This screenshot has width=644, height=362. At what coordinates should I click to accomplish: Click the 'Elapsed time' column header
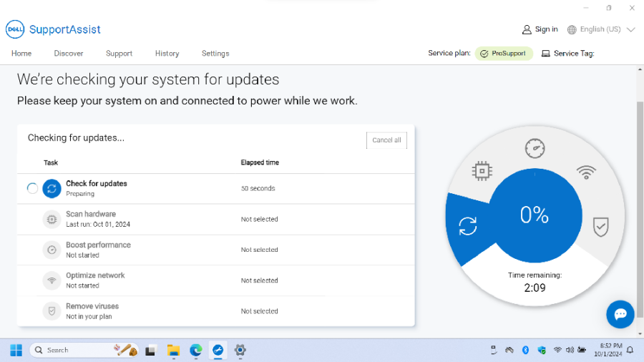pyautogui.click(x=260, y=162)
